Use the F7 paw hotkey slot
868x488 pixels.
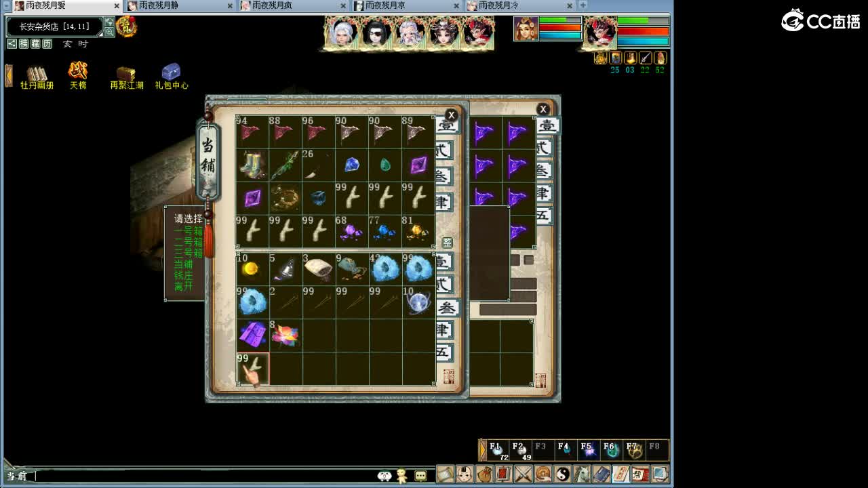click(x=633, y=450)
